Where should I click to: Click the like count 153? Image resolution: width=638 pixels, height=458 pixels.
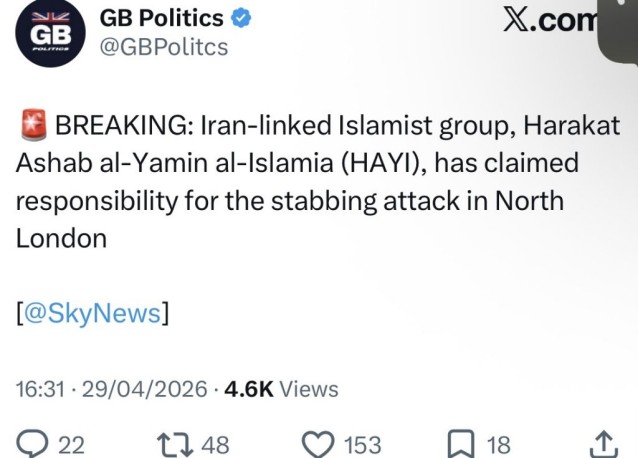pyautogui.click(x=363, y=444)
